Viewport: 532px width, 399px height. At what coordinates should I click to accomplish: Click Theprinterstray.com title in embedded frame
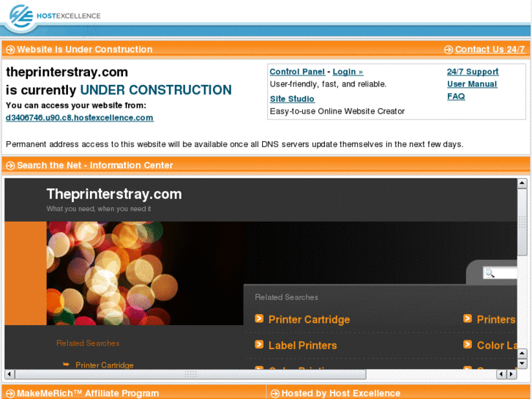[114, 194]
